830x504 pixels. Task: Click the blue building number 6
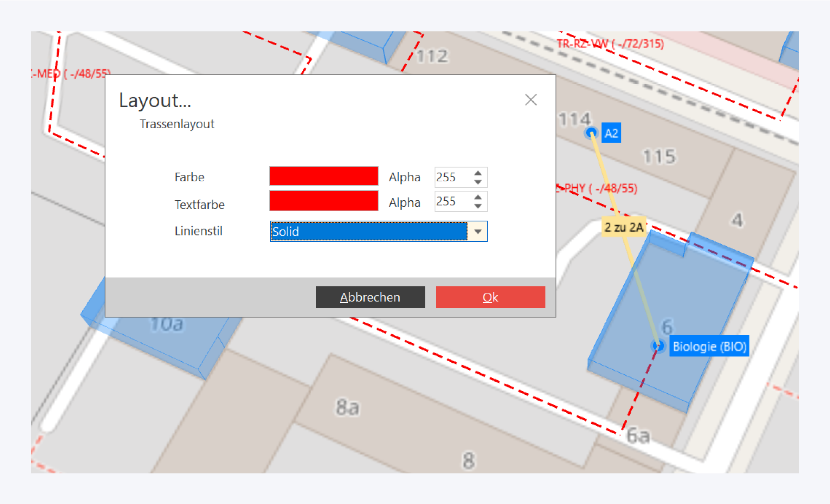pos(667,327)
